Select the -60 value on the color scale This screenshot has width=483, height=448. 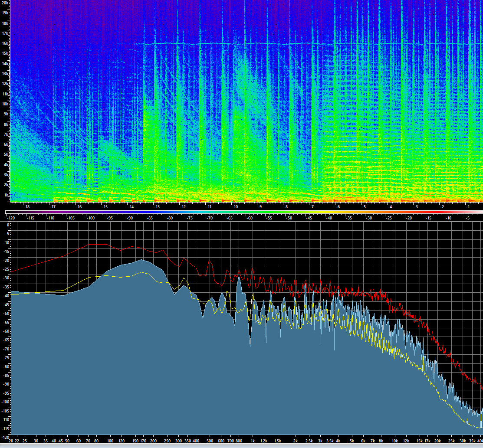click(250, 218)
